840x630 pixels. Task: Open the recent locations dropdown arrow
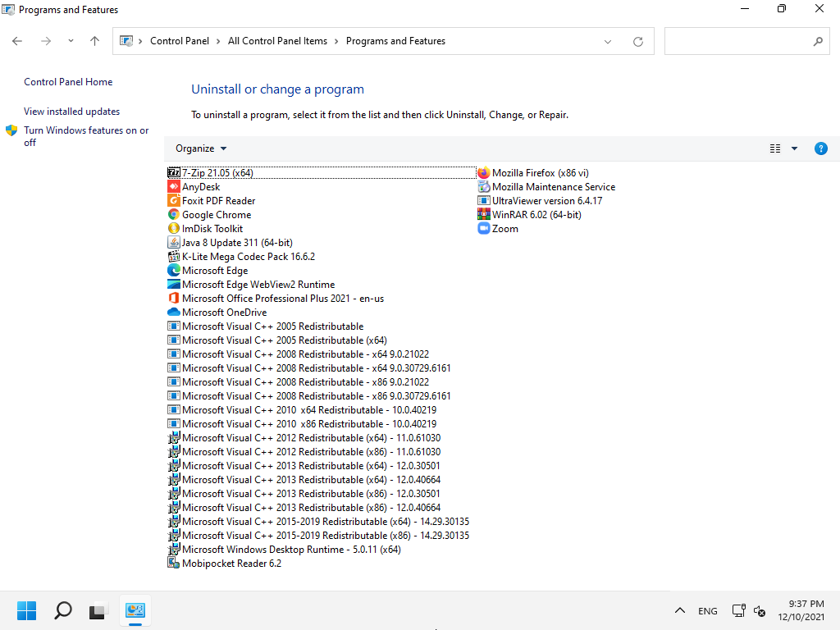point(71,41)
